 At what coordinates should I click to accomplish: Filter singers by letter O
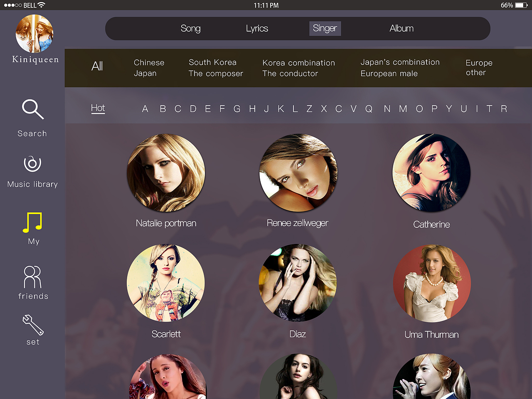[x=419, y=109]
